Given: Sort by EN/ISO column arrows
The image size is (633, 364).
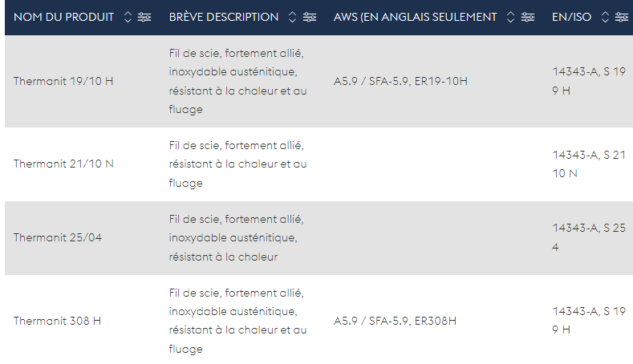Looking at the screenshot, I should click(605, 17).
